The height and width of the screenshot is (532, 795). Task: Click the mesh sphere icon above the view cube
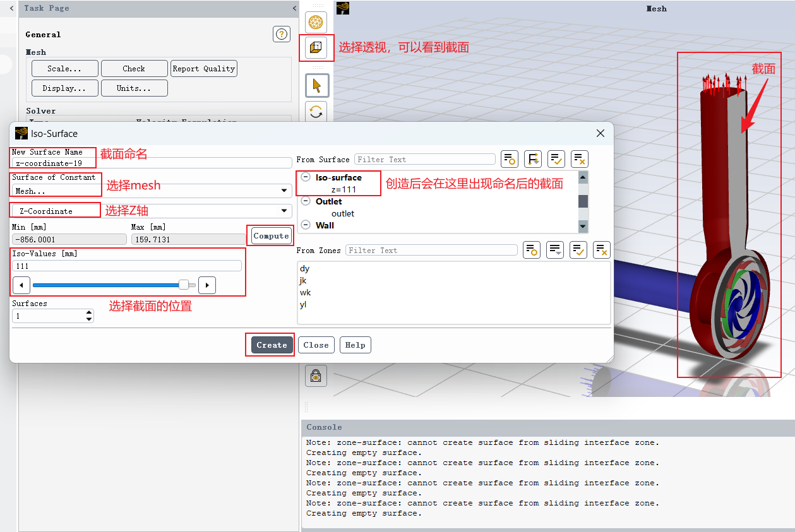pyautogui.click(x=316, y=23)
